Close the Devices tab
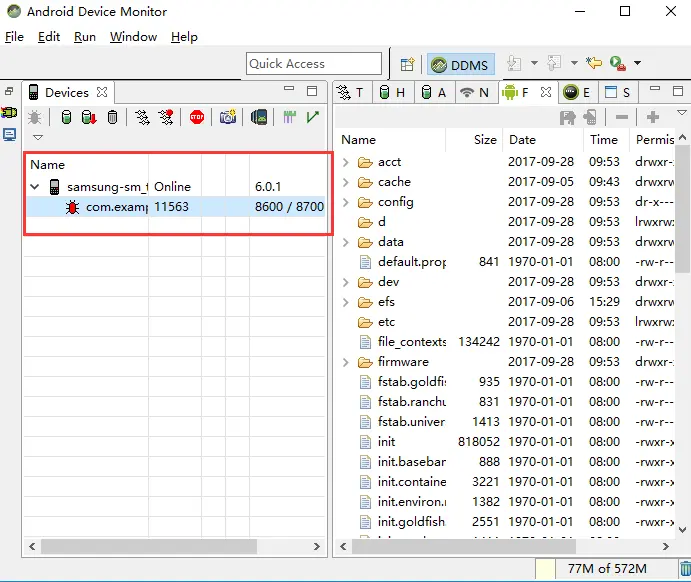The image size is (691, 582). [102, 92]
